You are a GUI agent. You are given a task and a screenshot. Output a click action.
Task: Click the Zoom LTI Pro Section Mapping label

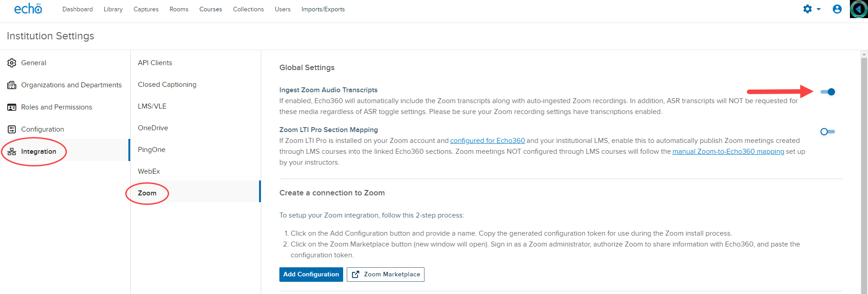point(329,130)
